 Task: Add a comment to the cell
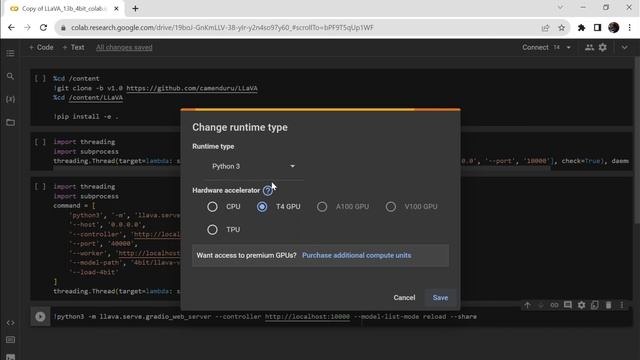tap(568, 305)
